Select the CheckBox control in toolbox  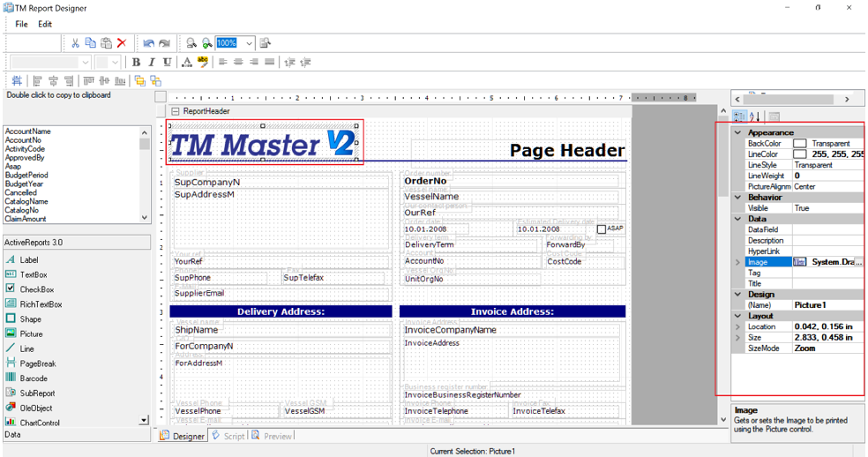[34, 289]
